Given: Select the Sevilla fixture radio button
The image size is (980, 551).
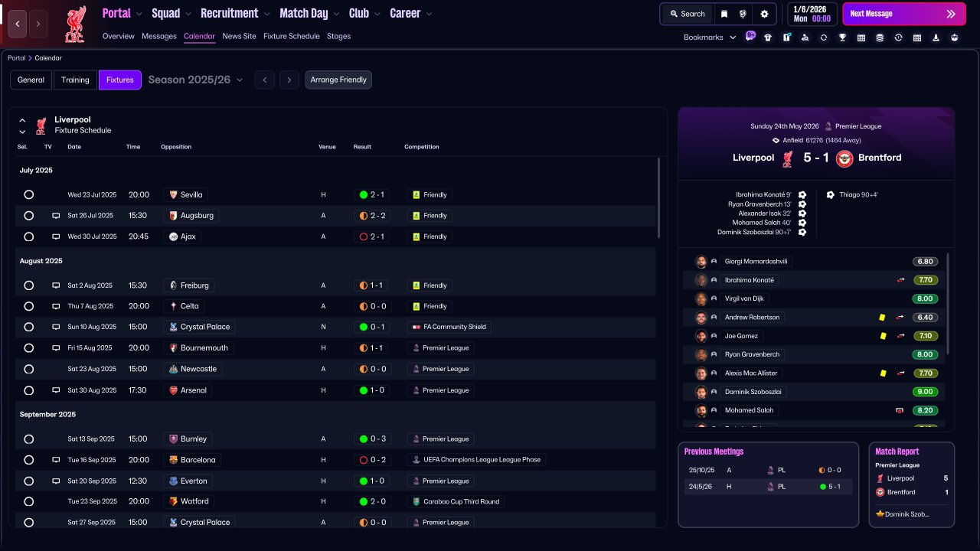Looking at the screenshot, I should pyautogui.click(x=29, y=195).
